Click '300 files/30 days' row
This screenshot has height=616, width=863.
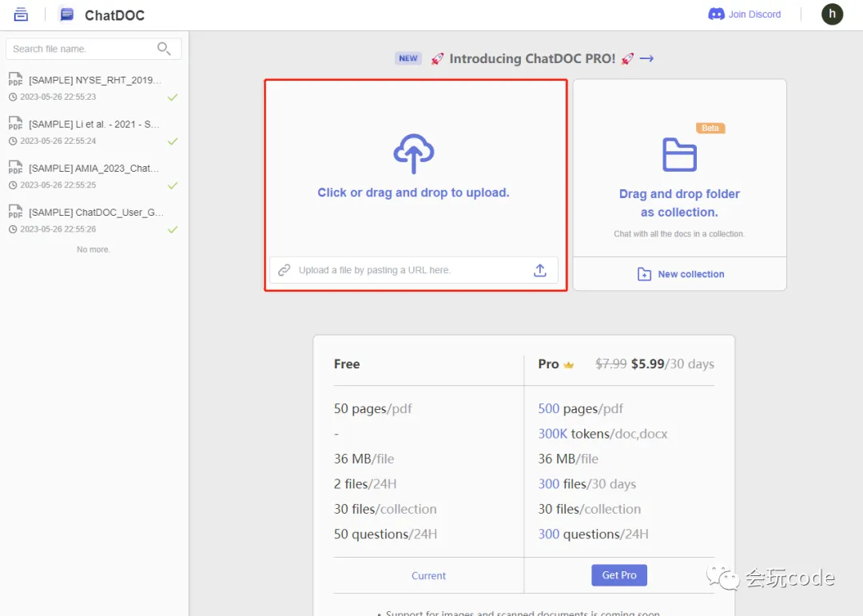tap(587, 484)
